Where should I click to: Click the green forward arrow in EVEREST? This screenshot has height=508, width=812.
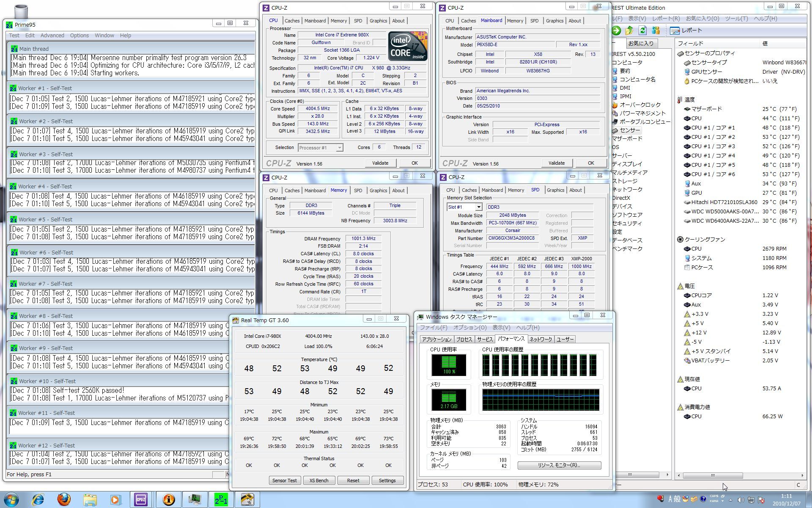click(x=616, y=30)
